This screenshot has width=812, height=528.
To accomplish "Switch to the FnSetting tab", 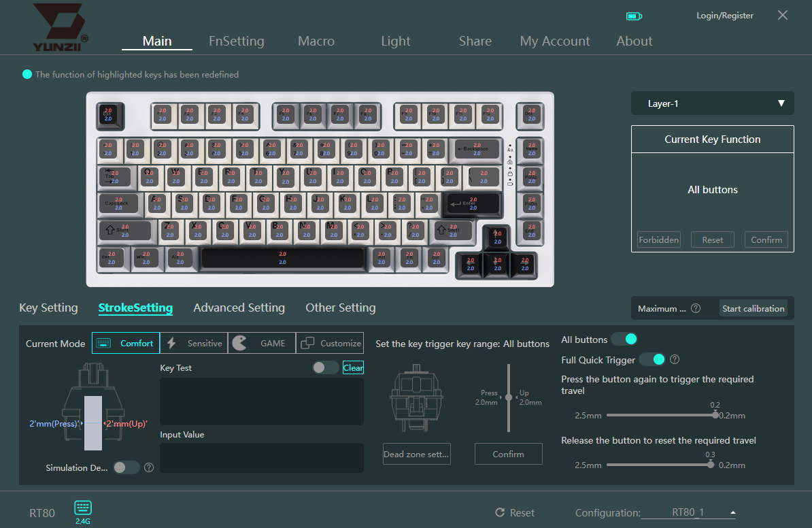I will (237, 41).
